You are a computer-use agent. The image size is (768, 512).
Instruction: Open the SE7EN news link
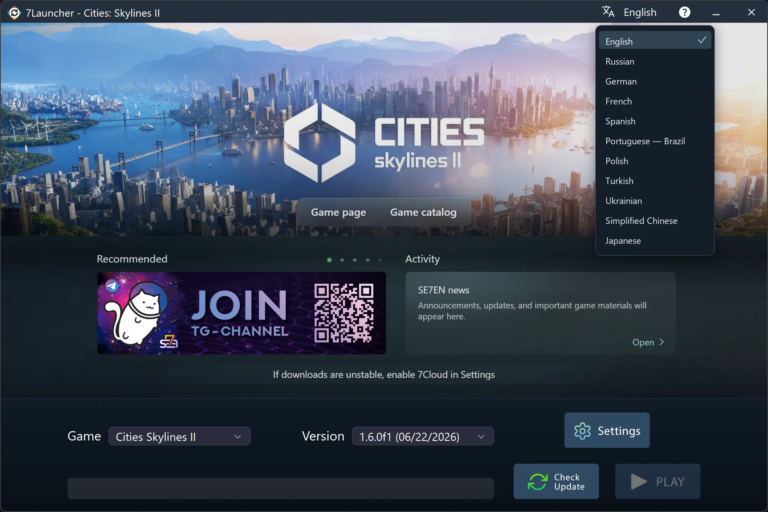click(648, 342)
